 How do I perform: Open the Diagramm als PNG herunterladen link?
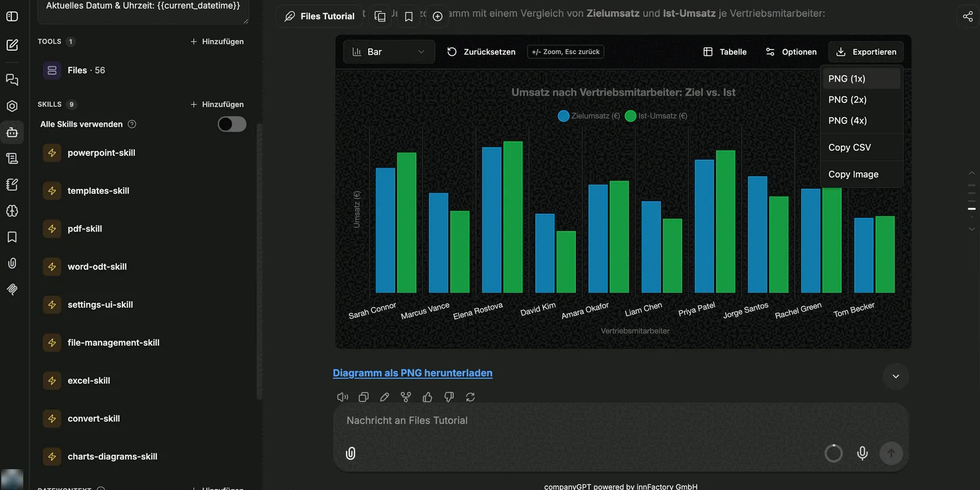tap(413, 373)
